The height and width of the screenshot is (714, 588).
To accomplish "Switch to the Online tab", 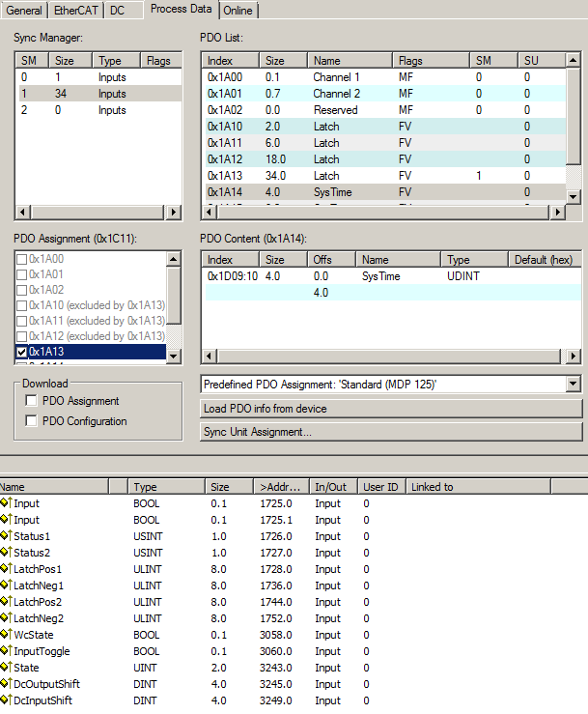I will 238,10.
